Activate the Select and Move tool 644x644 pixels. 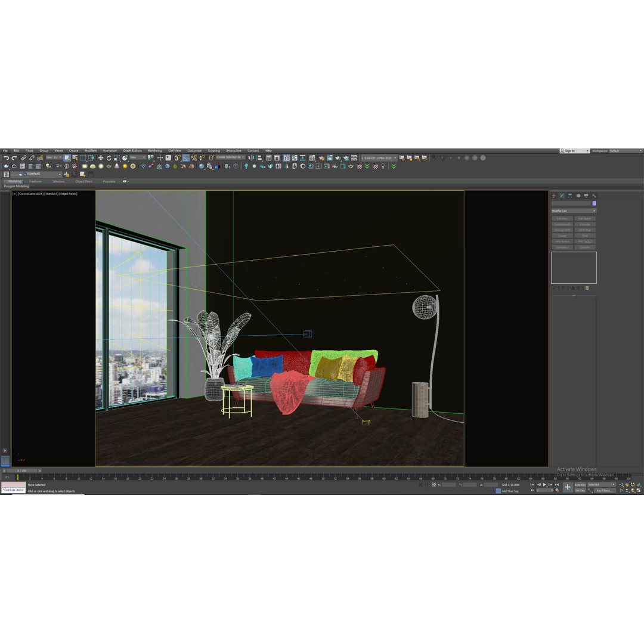101,157
